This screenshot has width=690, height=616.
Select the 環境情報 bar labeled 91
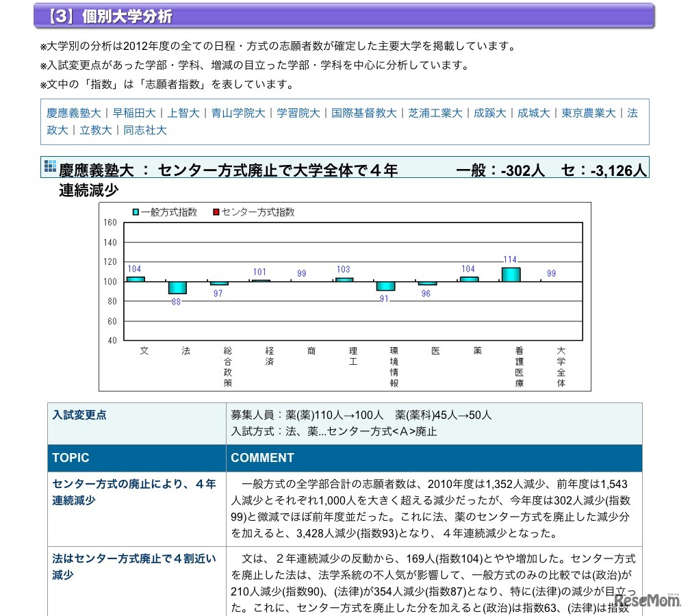385,286
